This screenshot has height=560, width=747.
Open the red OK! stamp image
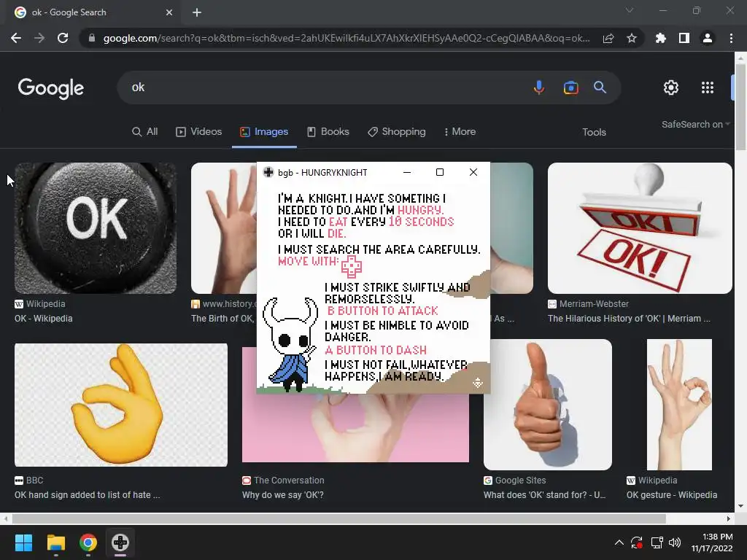pos(640,228)
